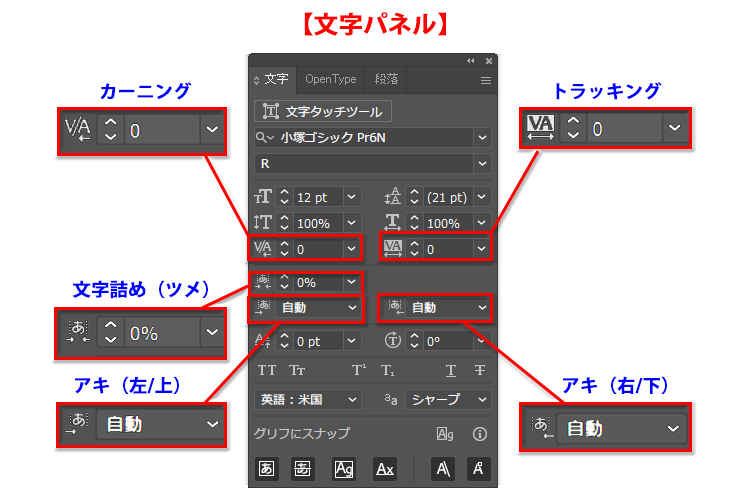
Task: Open the enlarged アキ（左/上）自動 dropdown
Action: pos(160,424)
